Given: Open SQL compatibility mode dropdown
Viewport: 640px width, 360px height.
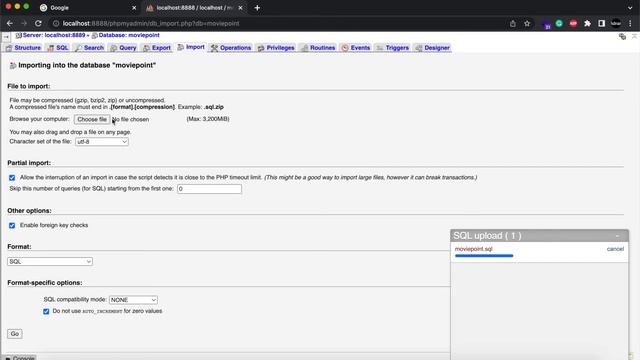Looking at the screenshot, I should 133,300.
